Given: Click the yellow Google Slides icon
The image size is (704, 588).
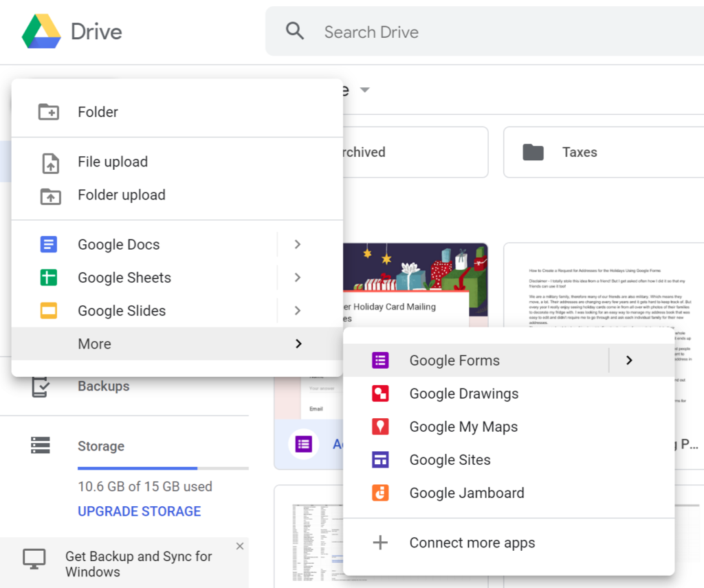Looking at the screenshot, I should click(x=49, y=310).
